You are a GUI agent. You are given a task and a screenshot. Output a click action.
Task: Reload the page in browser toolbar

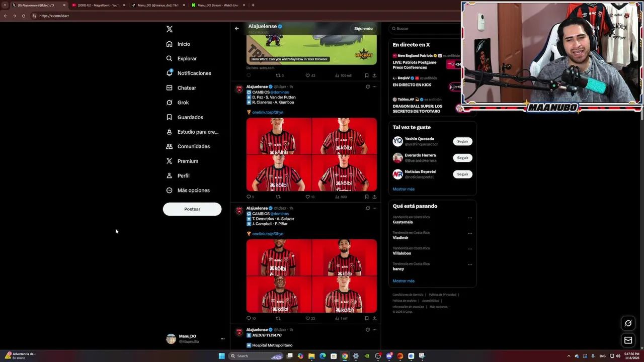coord(23,16)
